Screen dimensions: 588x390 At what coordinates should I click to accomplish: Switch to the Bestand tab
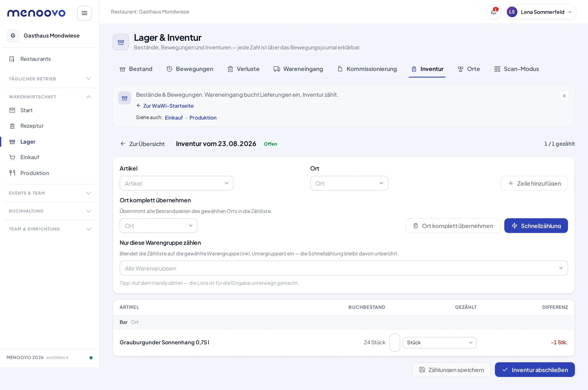136,69
